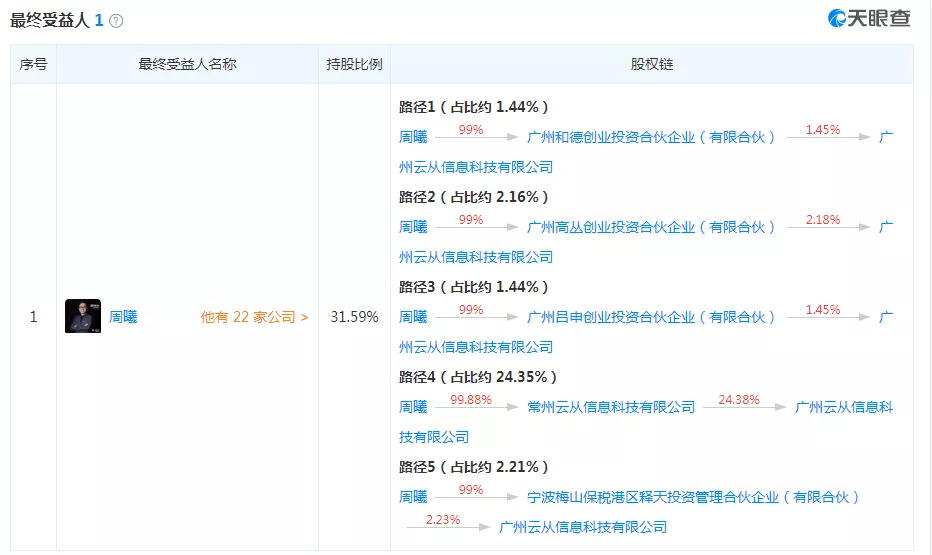
Task: Click the 股权链 column header
Action: [x=652, y=64]
